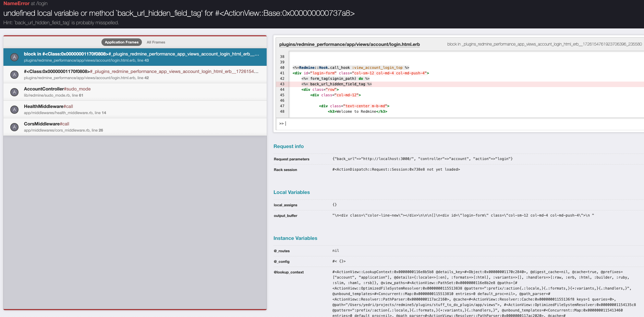Click the output_buffer value text

(x=463, y=215)
